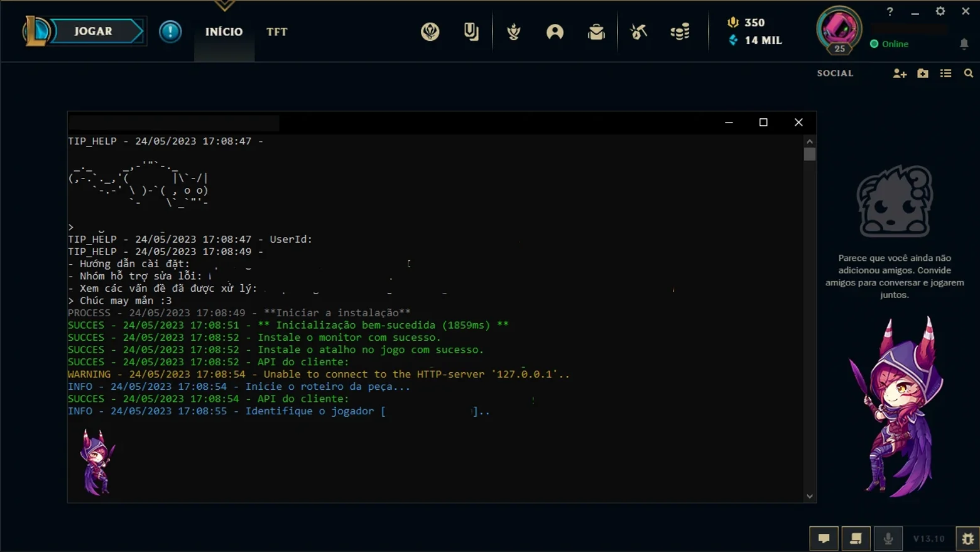Click the 'Chúc may mắn :3' line
This screenshot has height=552, width=980.
(120, 301)
